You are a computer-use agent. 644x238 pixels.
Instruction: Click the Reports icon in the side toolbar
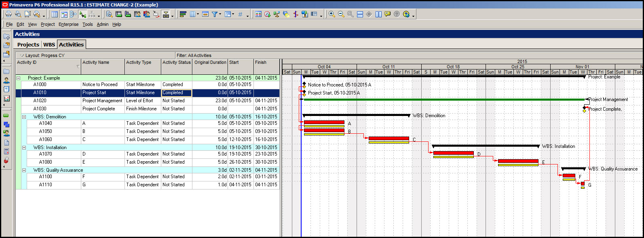6,89
